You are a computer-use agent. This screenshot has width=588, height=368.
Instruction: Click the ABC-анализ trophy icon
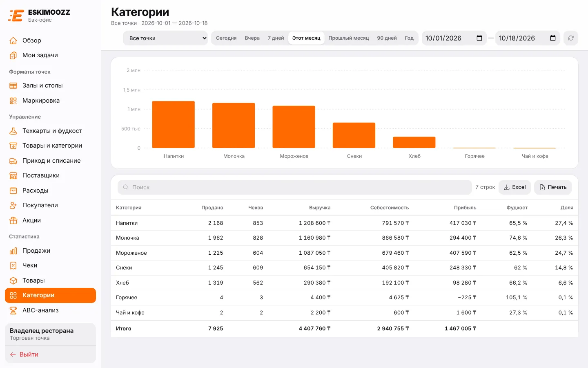click(x=13, y=310)
